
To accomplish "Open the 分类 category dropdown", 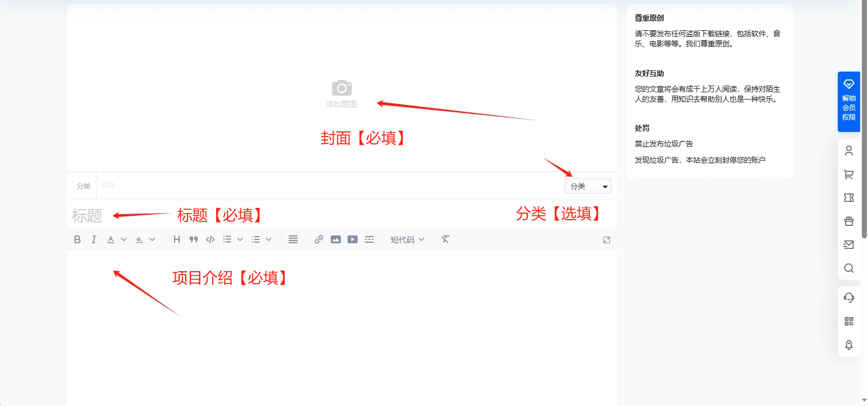I will pos(588,186).
